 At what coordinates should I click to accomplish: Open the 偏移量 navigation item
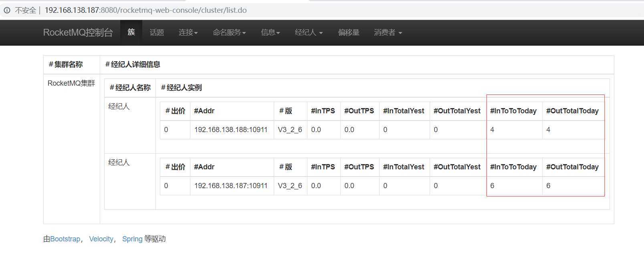click(x=349, y=32)
